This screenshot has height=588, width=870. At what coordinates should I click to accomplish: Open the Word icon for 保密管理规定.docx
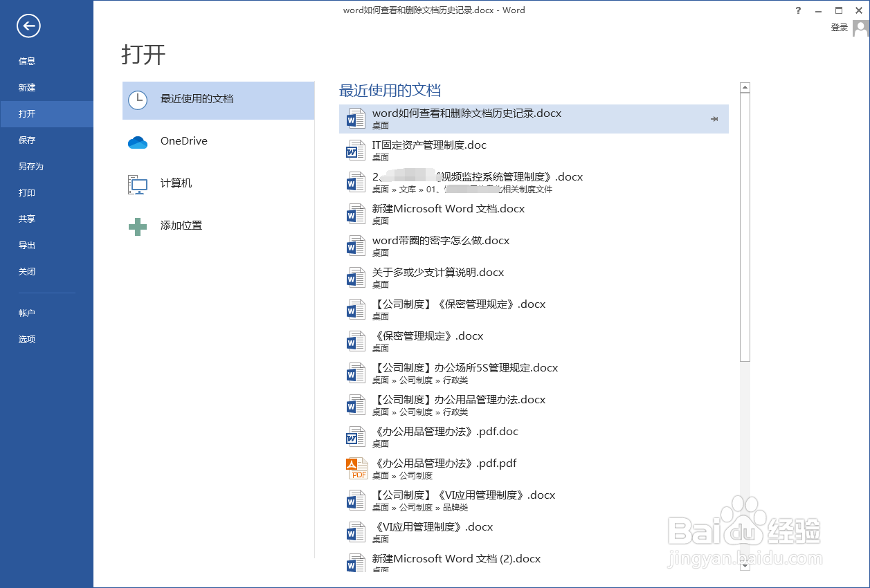[355, 340]
